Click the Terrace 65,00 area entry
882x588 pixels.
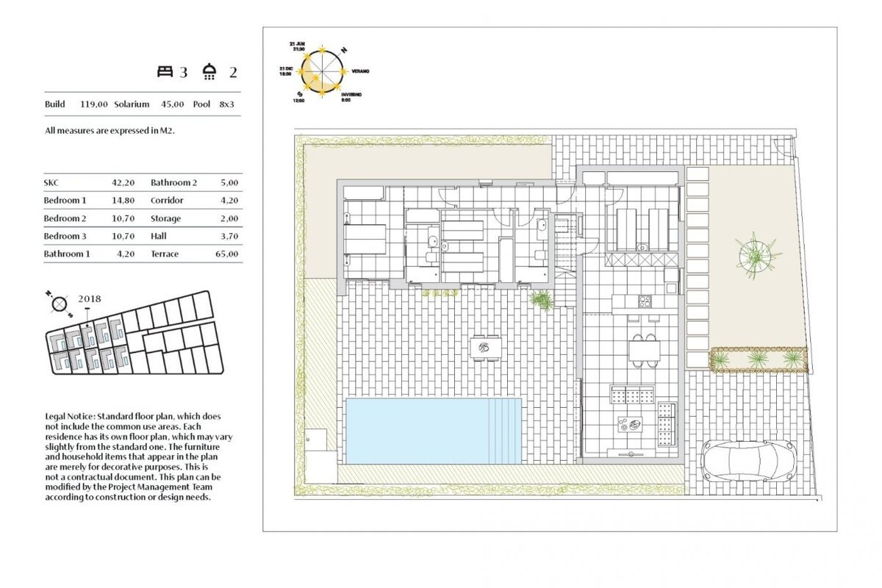coord(195,254)
